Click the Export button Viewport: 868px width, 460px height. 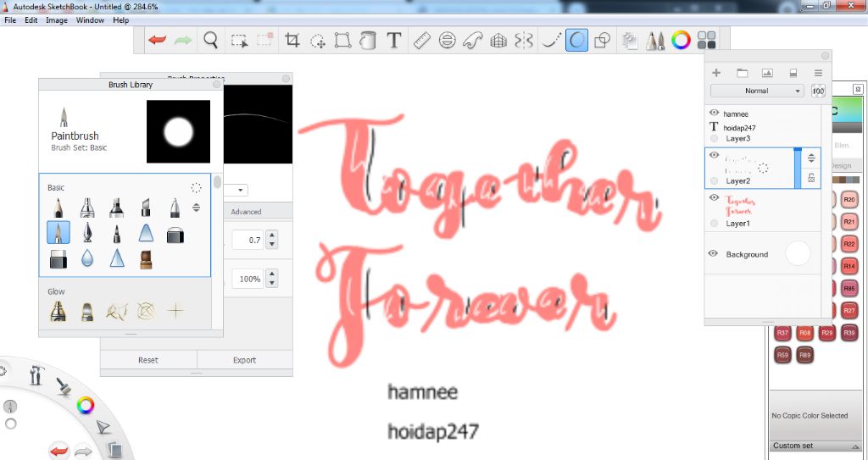coord(244,360)
